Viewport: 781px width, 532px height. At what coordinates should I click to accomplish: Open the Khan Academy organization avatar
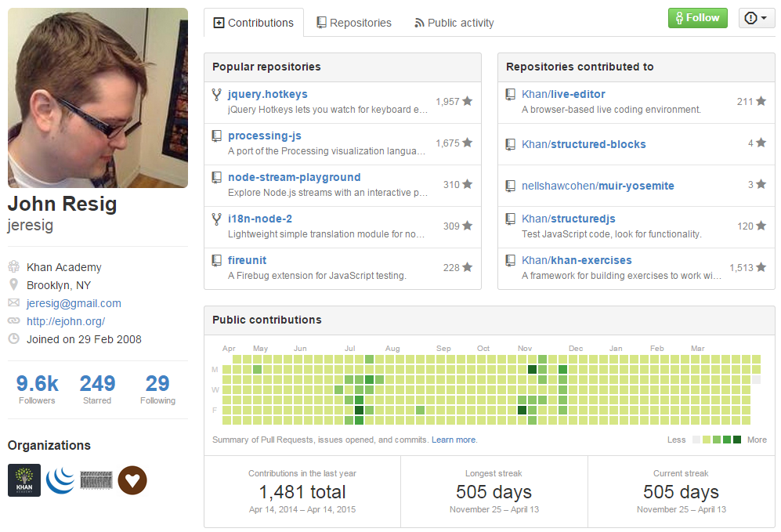pyautogui.click(x=24, y=480)
